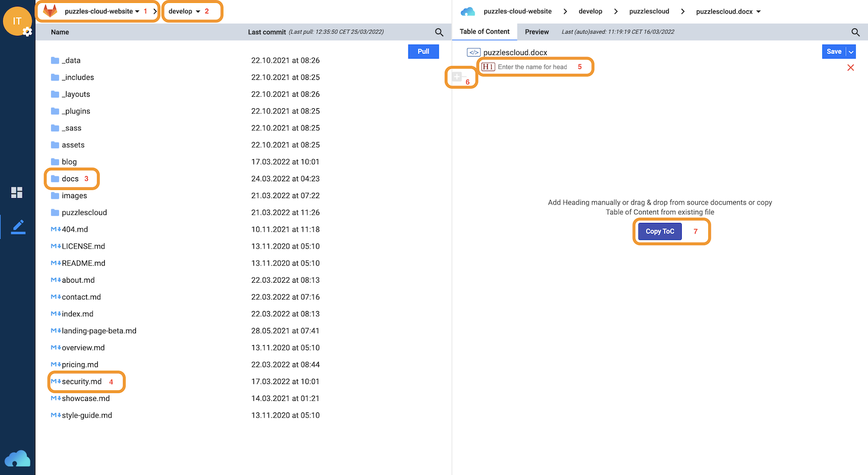
Task: Click the Last commit column header
Action: click(267, 32)
